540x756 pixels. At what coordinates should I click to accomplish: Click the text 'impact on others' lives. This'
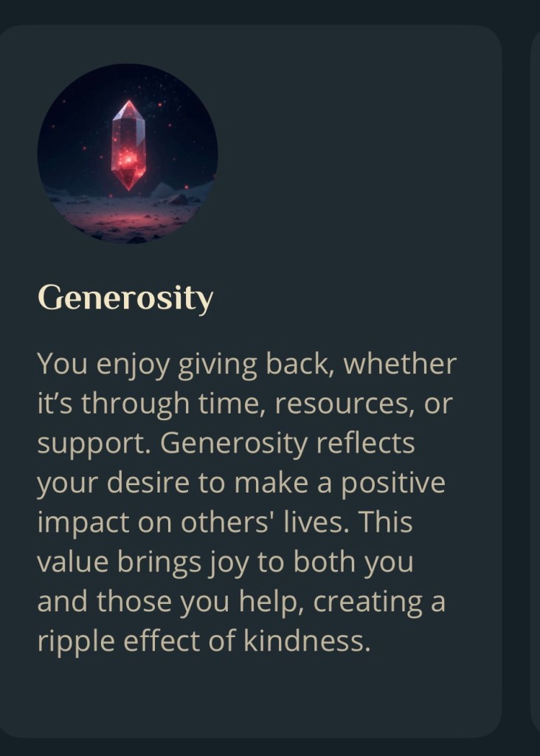225,522
